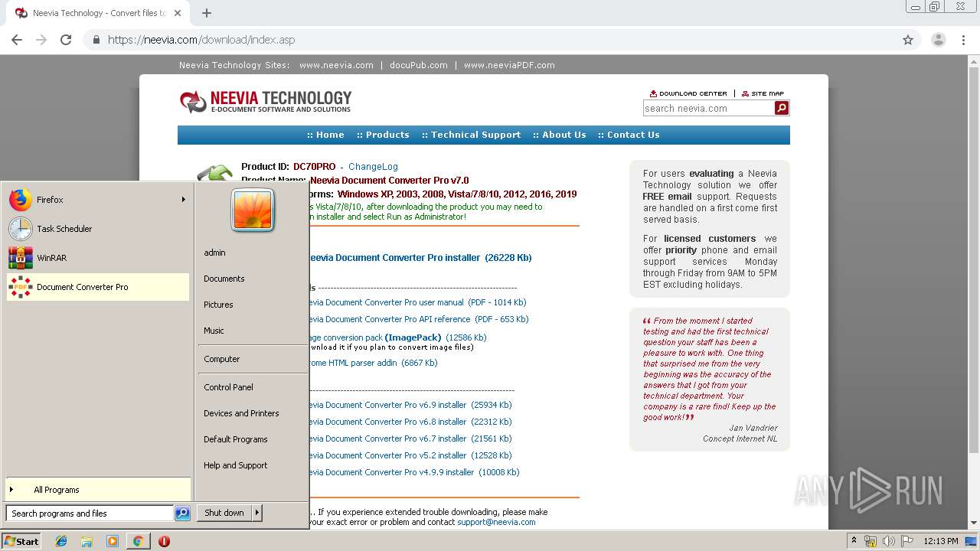
Task: Click the Start menu search magnifier button
Action: click(182, 514)
